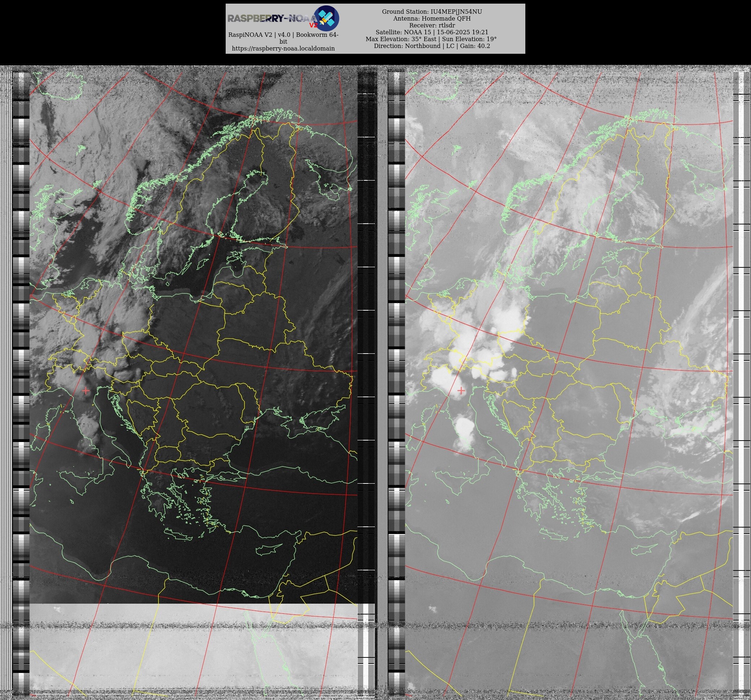Select the 'Antenna: Homemade QFH' line

(432, 18)
